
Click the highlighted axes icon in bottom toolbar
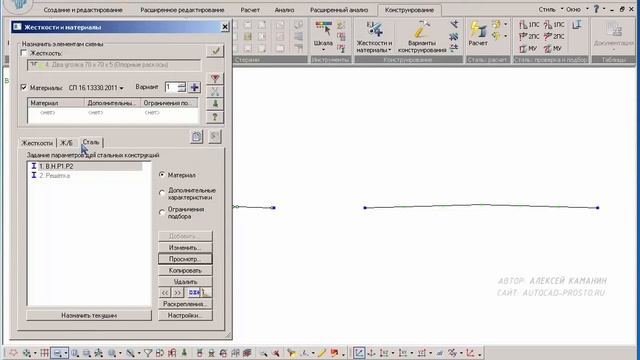tap(359, 353)
